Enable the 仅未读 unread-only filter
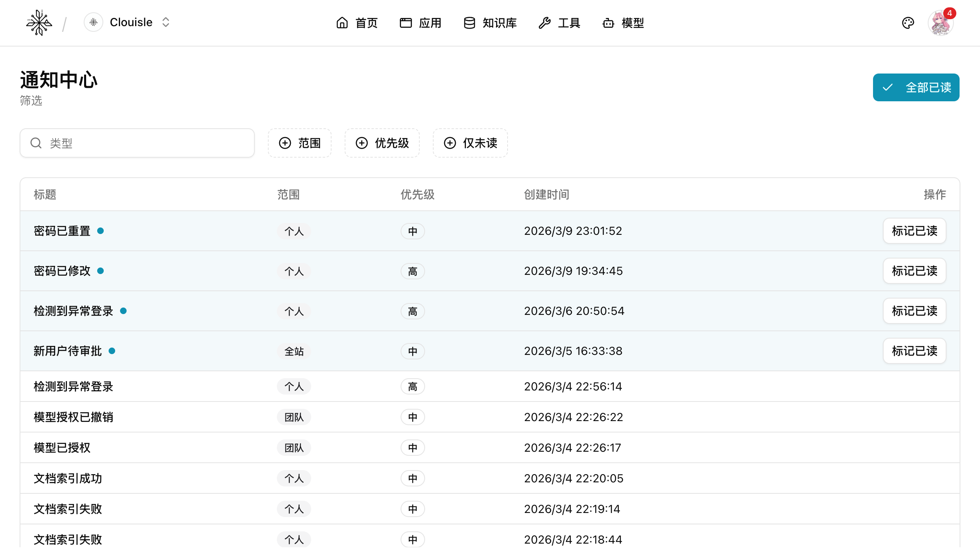This screenshot has width=980, height=553. tap(470, 143)
